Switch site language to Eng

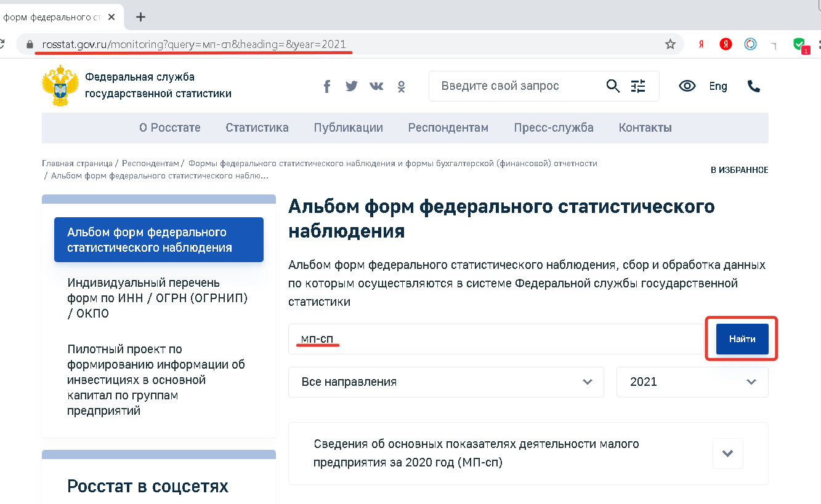coord(718,86)
